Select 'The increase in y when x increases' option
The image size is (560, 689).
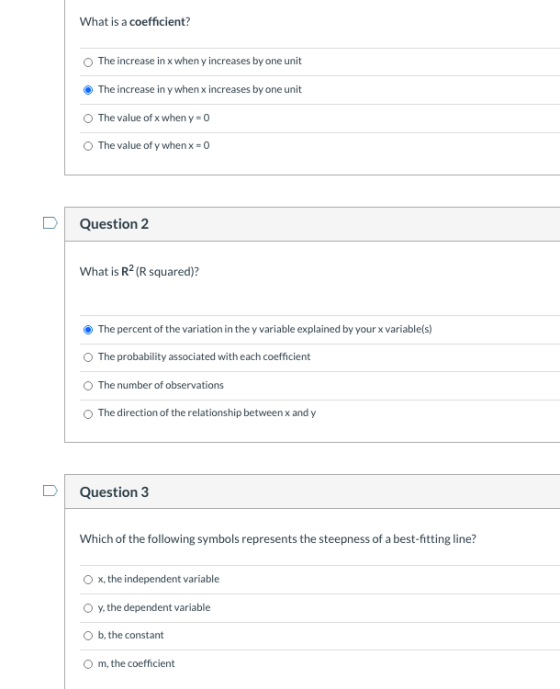pos(88,90)
